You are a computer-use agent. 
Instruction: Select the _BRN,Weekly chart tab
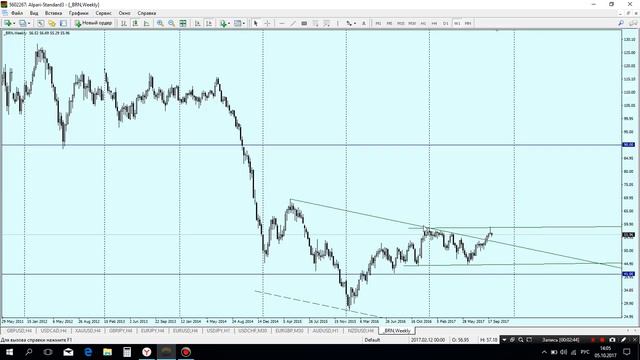pyautogui.click(x=397, y=331)
